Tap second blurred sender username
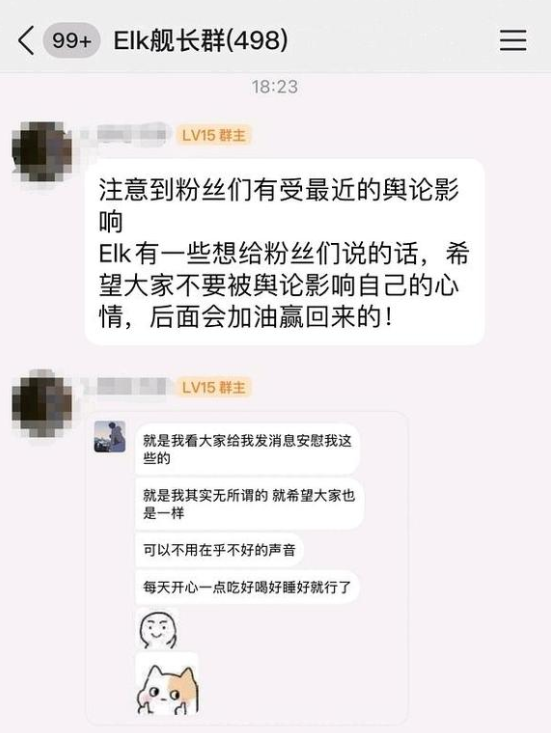 coord(124,387)
